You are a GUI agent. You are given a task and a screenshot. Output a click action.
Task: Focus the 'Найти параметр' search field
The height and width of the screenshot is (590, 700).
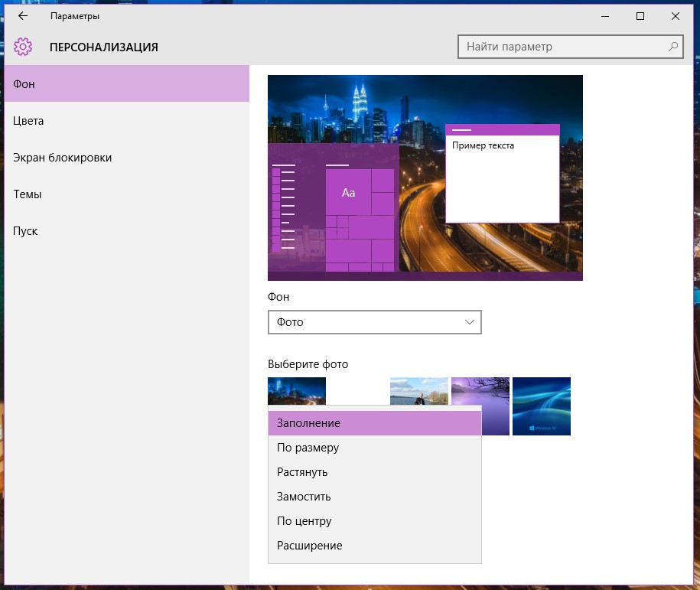562,47
